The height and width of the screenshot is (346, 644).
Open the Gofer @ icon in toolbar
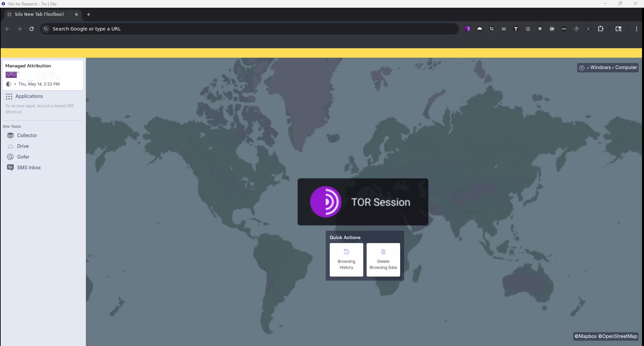pos(528,29)
